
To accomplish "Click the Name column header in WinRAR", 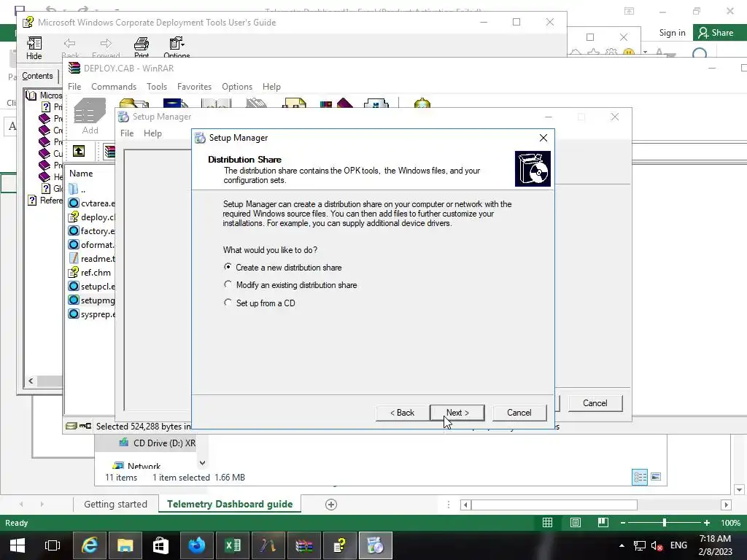I will [81, 174].
